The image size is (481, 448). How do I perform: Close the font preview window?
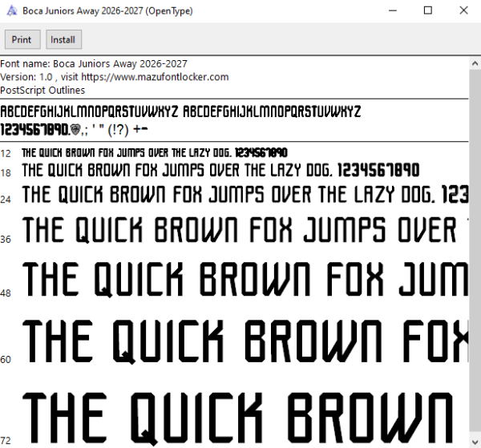pyautogui.click(x=463, y=10)
